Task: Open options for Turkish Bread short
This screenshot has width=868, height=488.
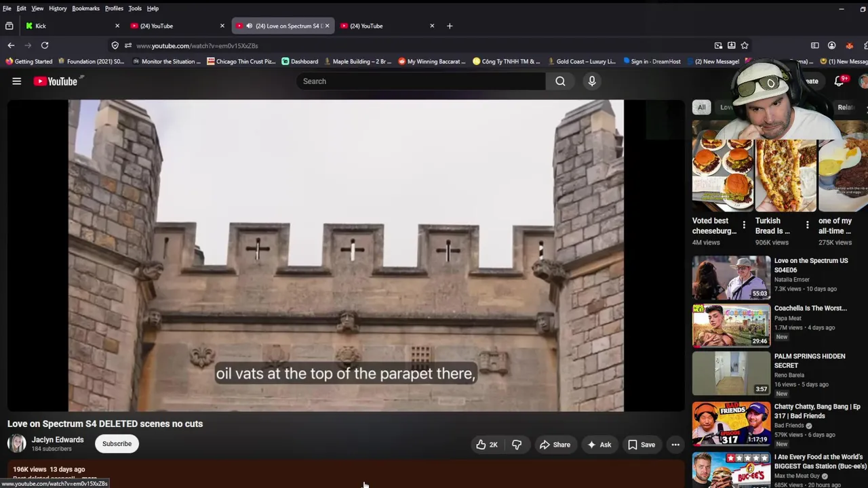Action: coord(807,225)
